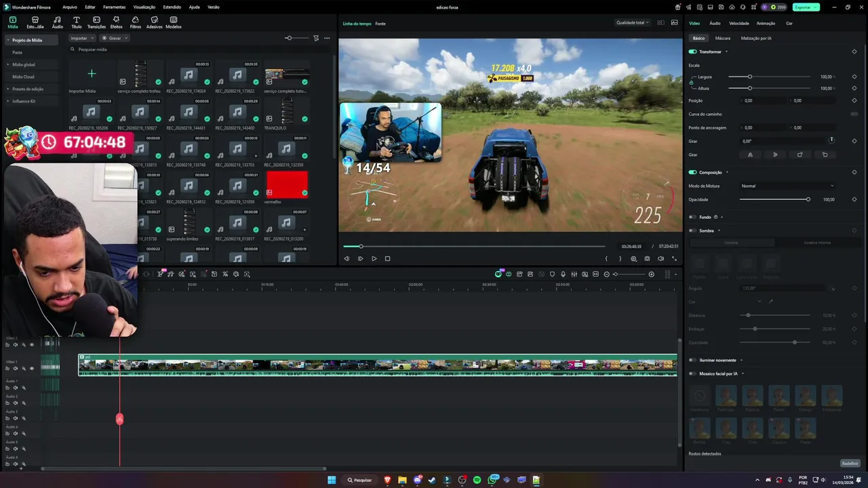This screenshot has width=868, height=488.
Task: Open media panel three-dots options
Action: (x=327, y=38)
